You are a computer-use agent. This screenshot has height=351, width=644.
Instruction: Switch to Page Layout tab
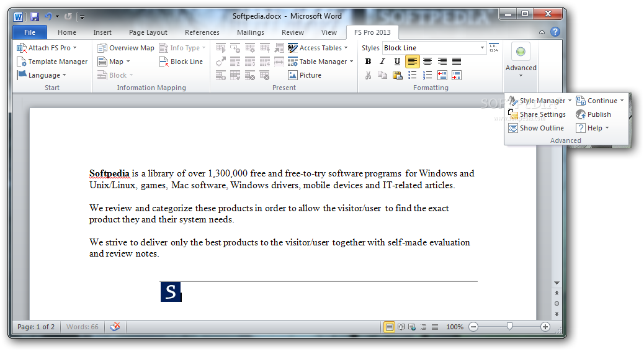click(148, 32)
